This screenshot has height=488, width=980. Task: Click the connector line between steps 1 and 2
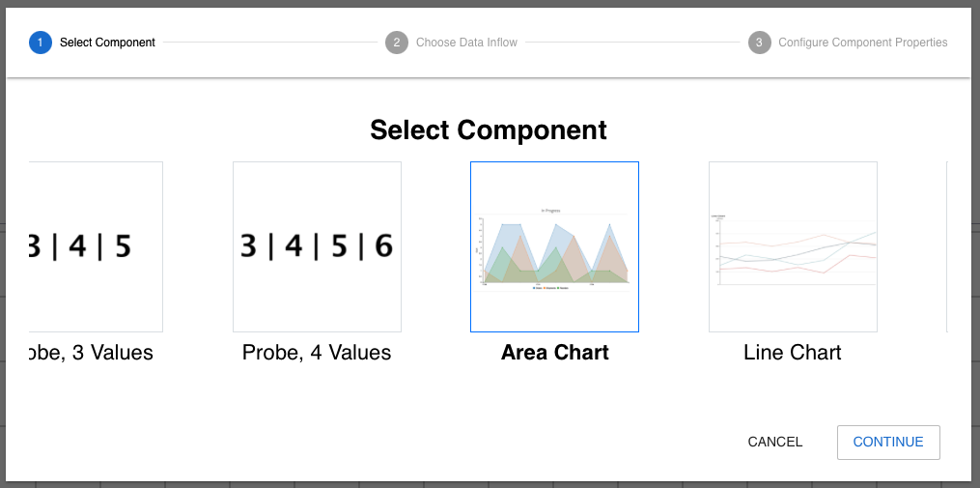coord(269,43)
